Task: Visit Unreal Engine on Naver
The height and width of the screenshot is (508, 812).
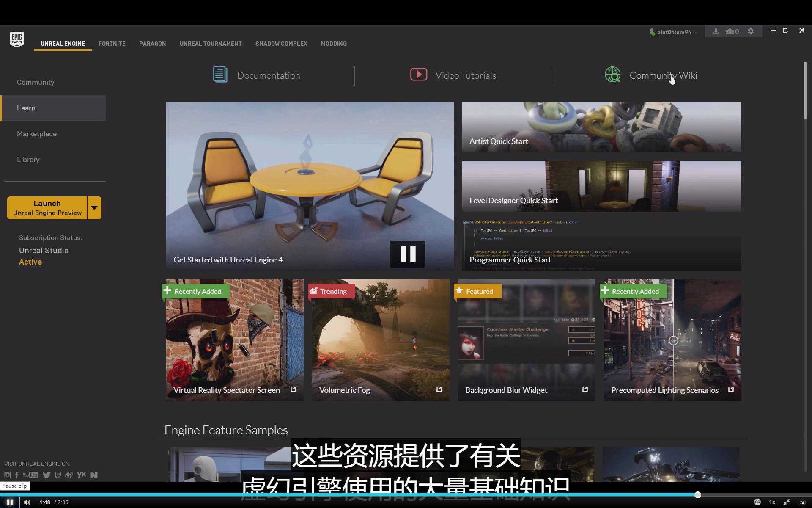Action: (94, 475)
